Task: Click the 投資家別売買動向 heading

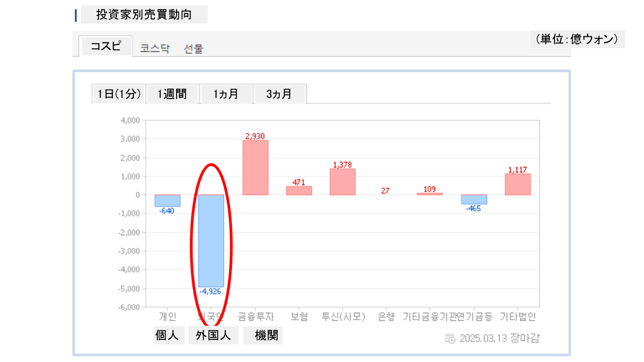Action: (144, 15)
